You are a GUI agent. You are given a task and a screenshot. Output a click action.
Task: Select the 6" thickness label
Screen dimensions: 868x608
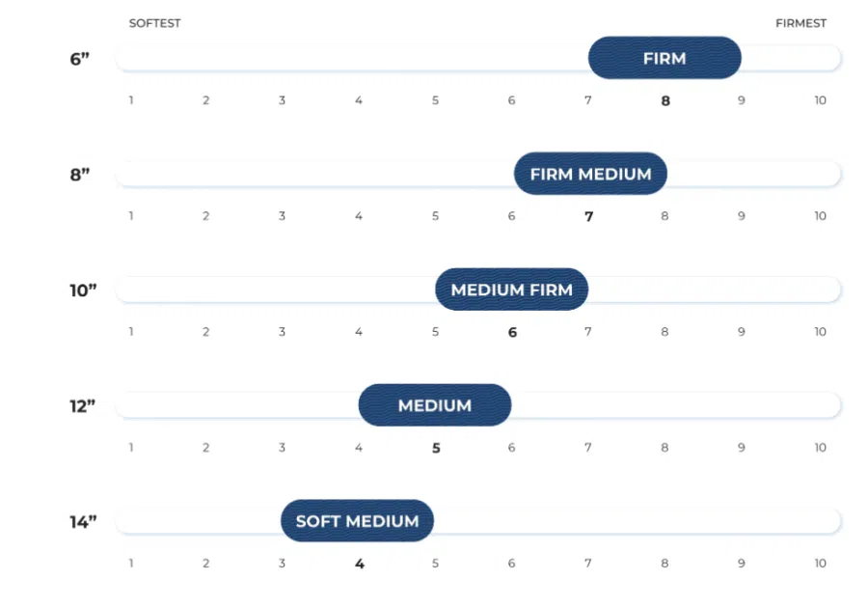click(80, 59)
